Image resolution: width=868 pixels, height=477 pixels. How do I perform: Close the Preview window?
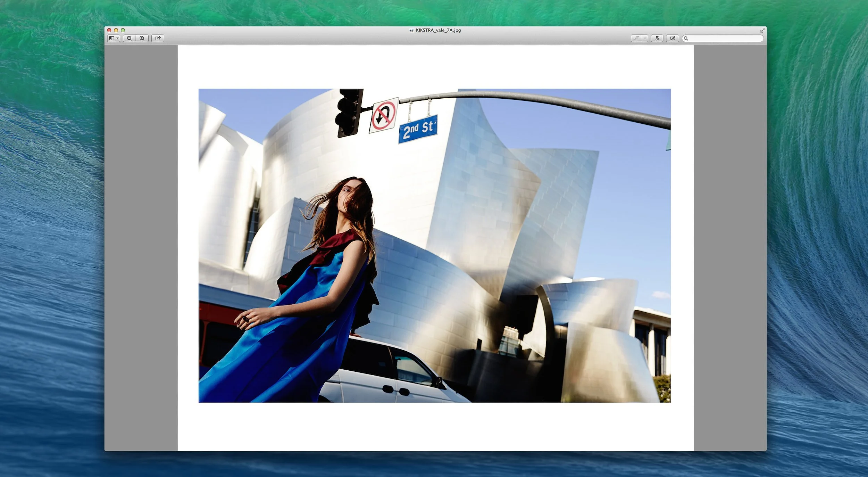[109, 30]
